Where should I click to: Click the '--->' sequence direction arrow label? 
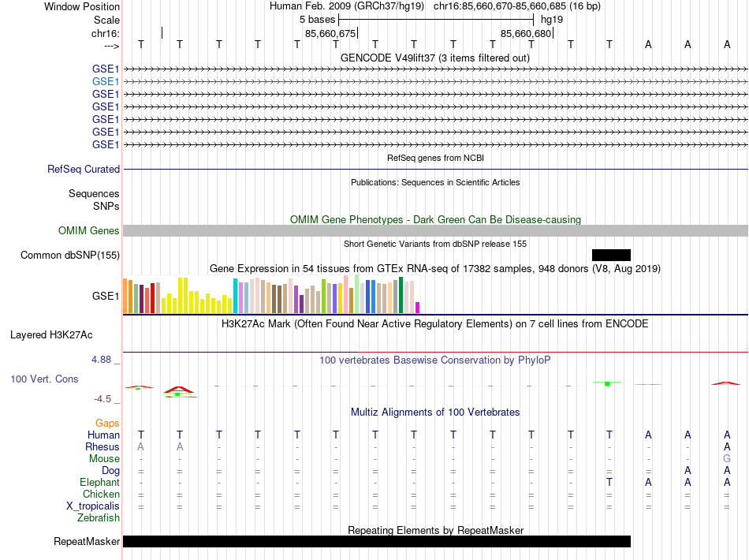pos(112,46)
